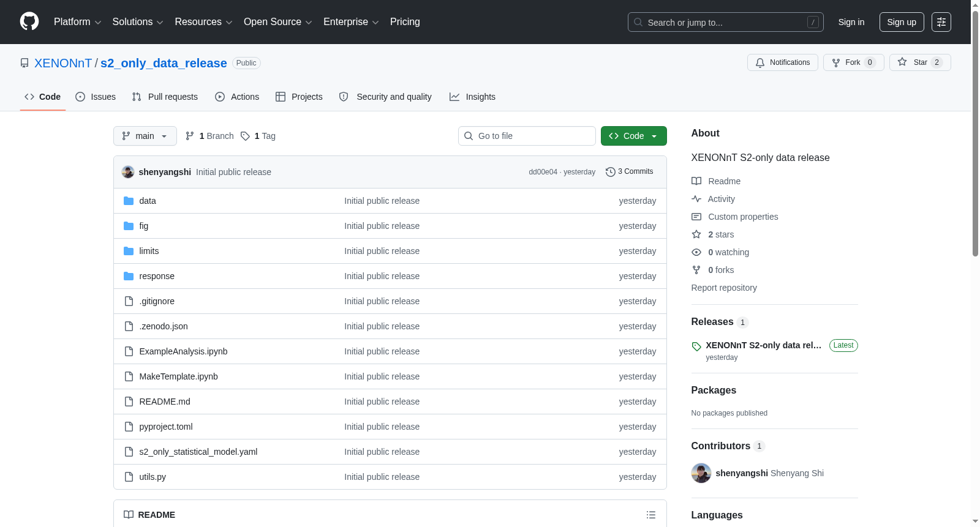Image resolution: width=980 pixels, height=527 pixels.
Task: Open the Releases section heading
Action: [x=712, y=322]
